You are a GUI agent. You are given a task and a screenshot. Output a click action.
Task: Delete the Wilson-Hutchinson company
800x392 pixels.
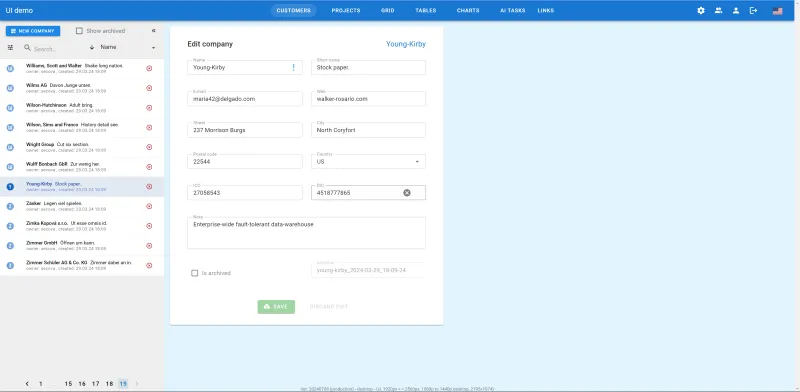[149, 108]
